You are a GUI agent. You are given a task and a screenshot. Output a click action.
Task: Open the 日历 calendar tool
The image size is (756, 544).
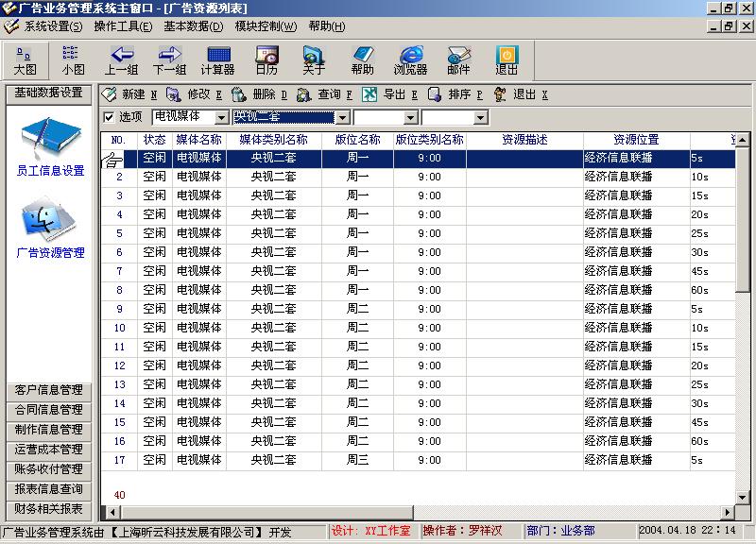point(266,59)
